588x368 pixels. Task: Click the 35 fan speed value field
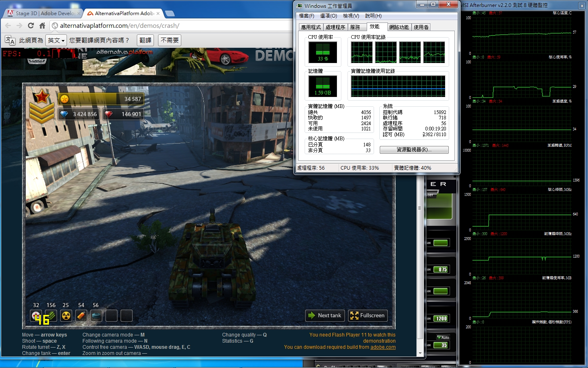441,345
